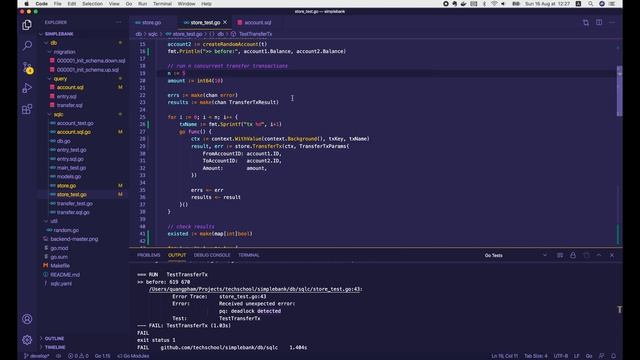Close the bottom panel
The height and width of the screenshot is (360, 640).
click(x=612, y=255)
